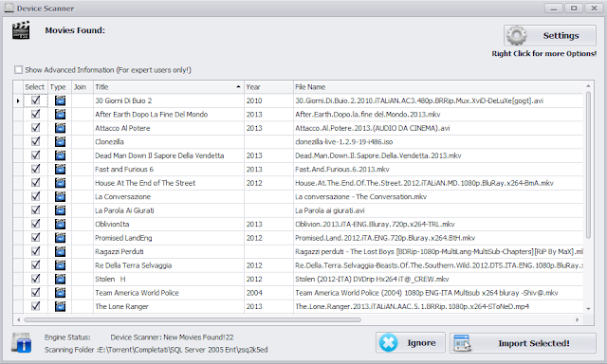
Task: Open the Settings button
Action: (550, 36)
